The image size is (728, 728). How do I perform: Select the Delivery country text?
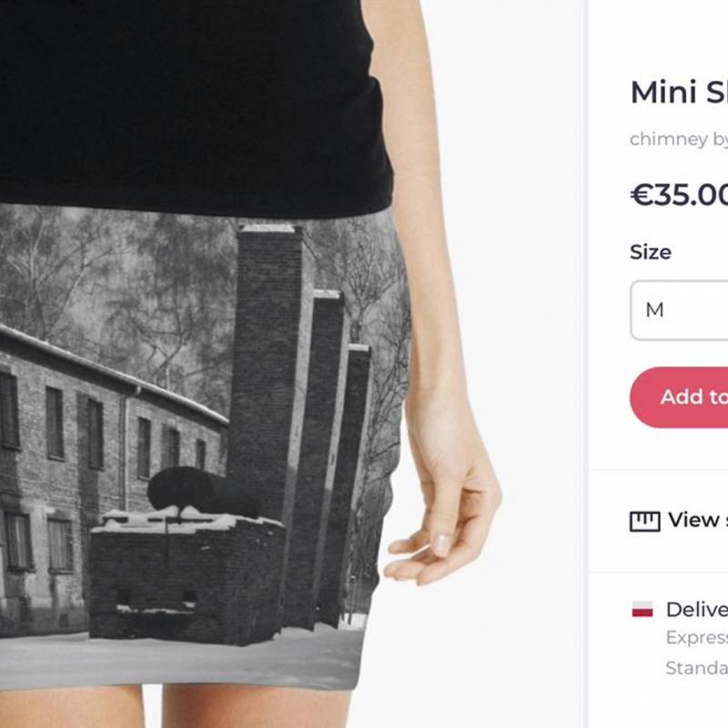(697, 610)
